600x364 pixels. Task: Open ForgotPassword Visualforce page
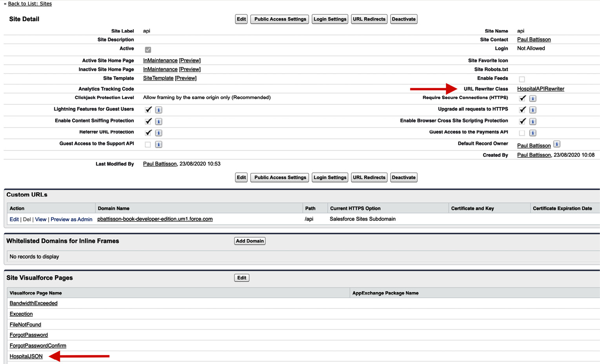(29, 335)
